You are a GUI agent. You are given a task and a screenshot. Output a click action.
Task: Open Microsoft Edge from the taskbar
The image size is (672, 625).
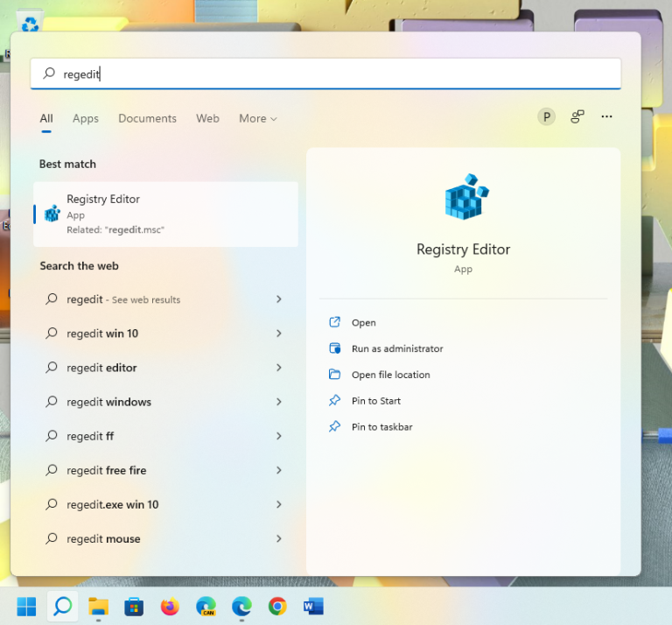pyautogui.click(x=241, y=606)
